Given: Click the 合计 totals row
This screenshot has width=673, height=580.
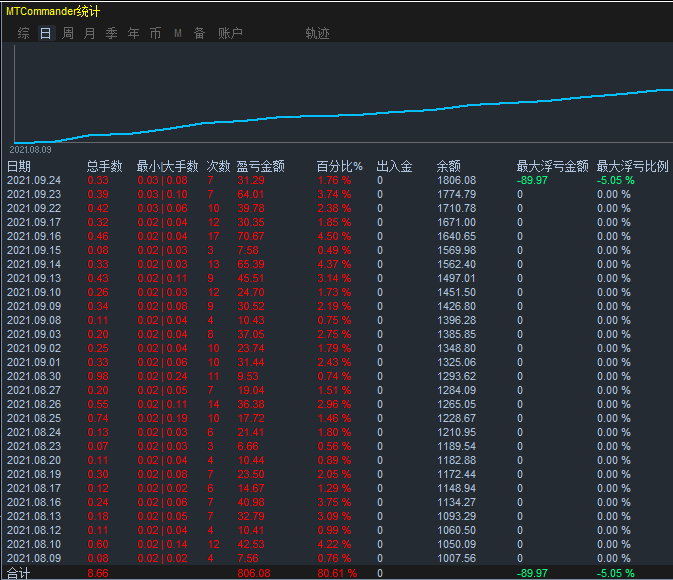Looking at the screenshot, I should pos(18,573).
